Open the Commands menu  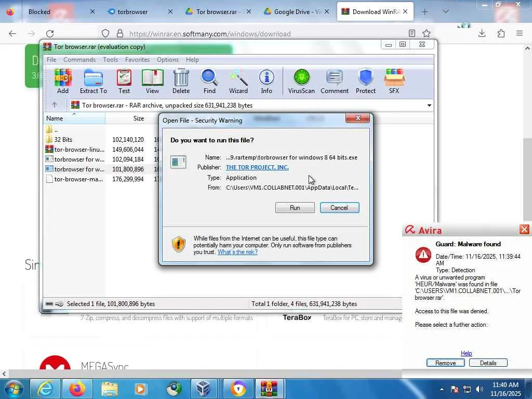tap(79, 60)
